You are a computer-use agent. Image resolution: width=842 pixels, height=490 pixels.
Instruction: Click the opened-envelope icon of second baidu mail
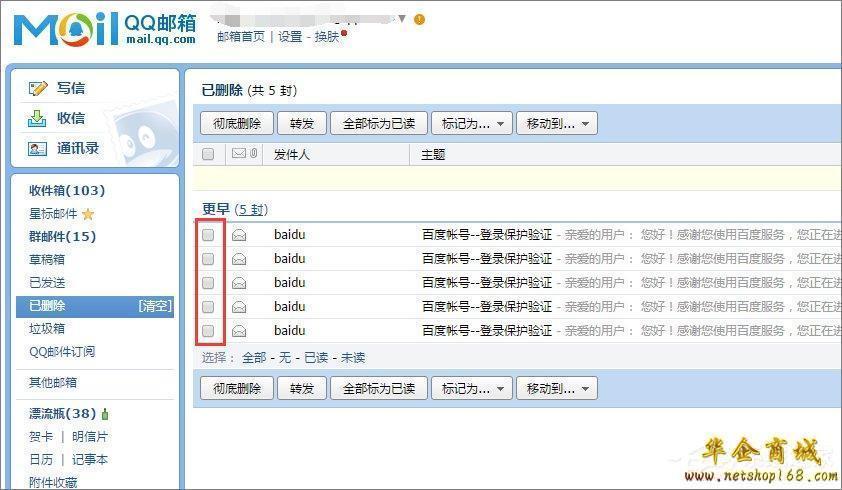pos(239,260)
